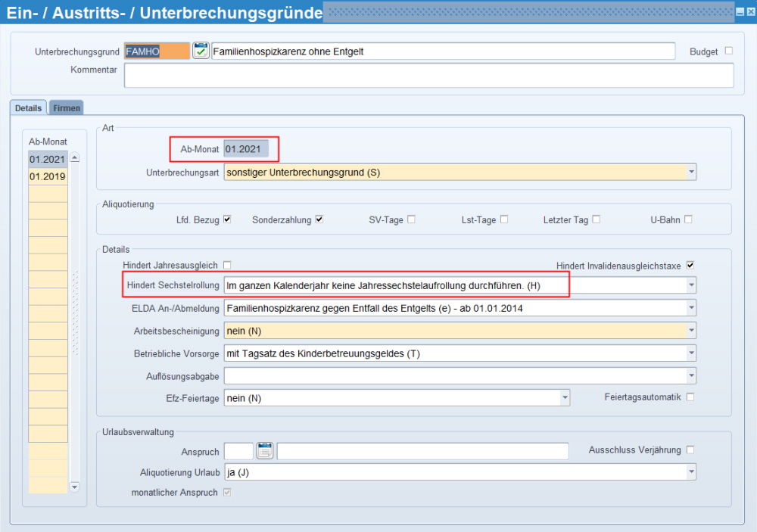Tick the Letzter Tag checkbox

pyautogui.click(x=597, y=219)
